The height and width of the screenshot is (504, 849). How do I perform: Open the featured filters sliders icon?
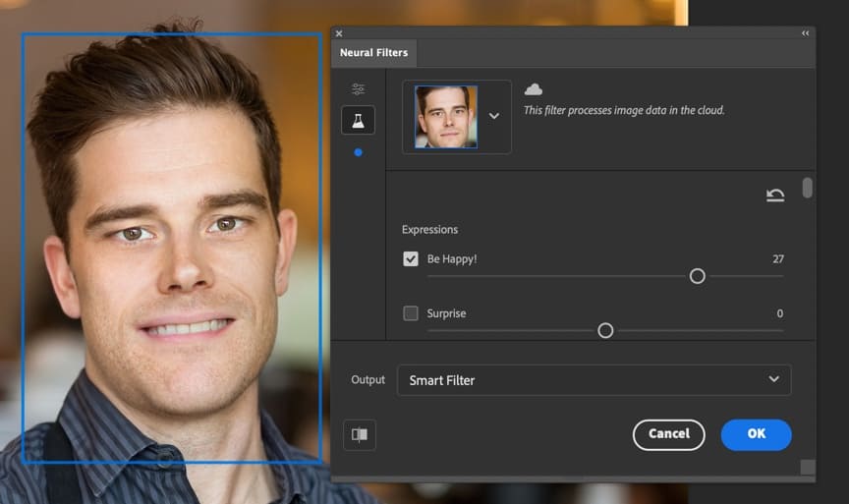point(358,88)
